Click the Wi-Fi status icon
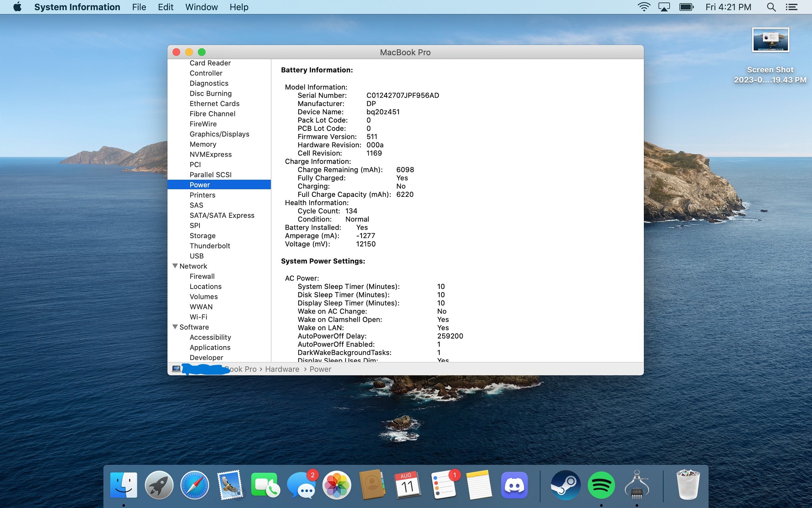812x508 pixels. (x=644, y=7)
